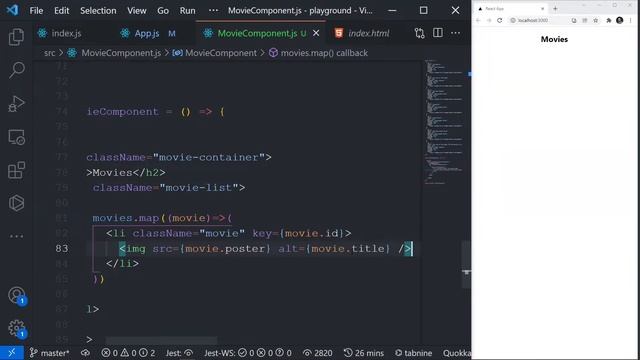The height and width of the screenshot is (360, 640).
Task: Go back in the browser
Action: coord(478,20)
